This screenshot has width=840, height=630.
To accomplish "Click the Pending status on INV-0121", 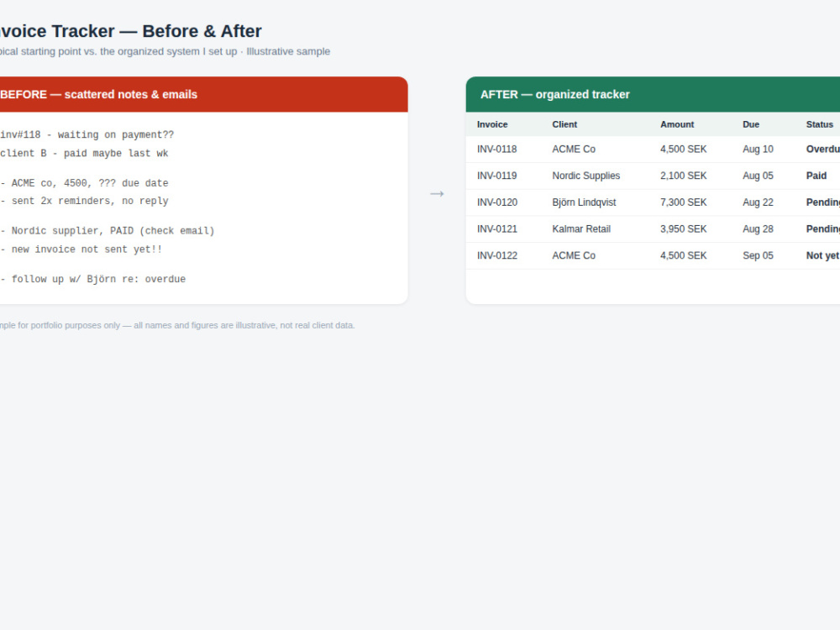I will [823, 229].
